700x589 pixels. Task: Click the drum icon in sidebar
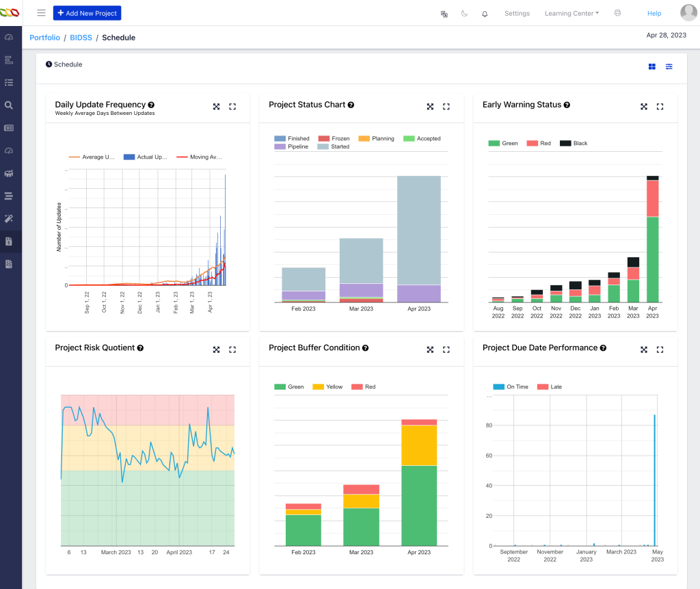click(9, 173)
